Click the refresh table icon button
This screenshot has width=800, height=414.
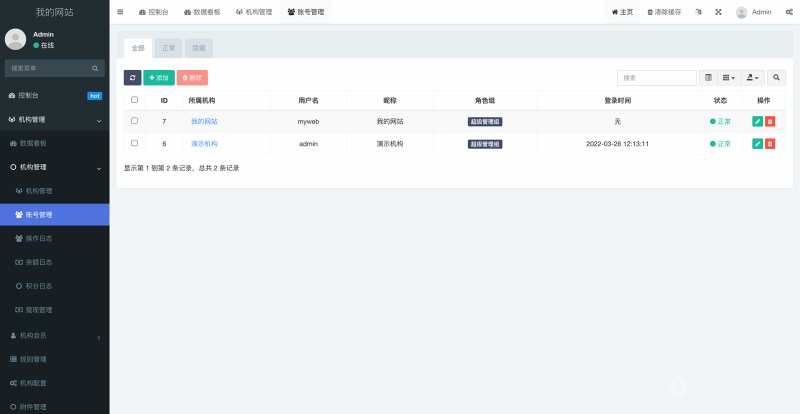click(132, 77)
